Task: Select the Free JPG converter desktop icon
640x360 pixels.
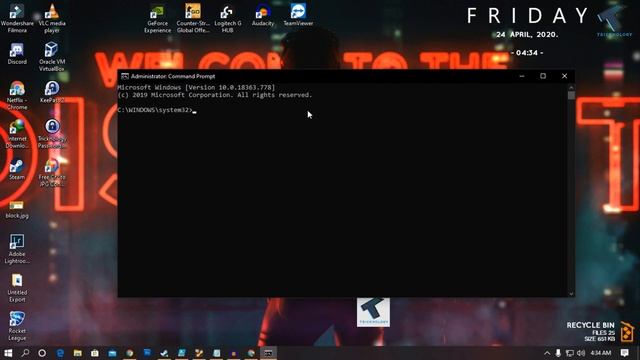Action: tap(52, 172)
